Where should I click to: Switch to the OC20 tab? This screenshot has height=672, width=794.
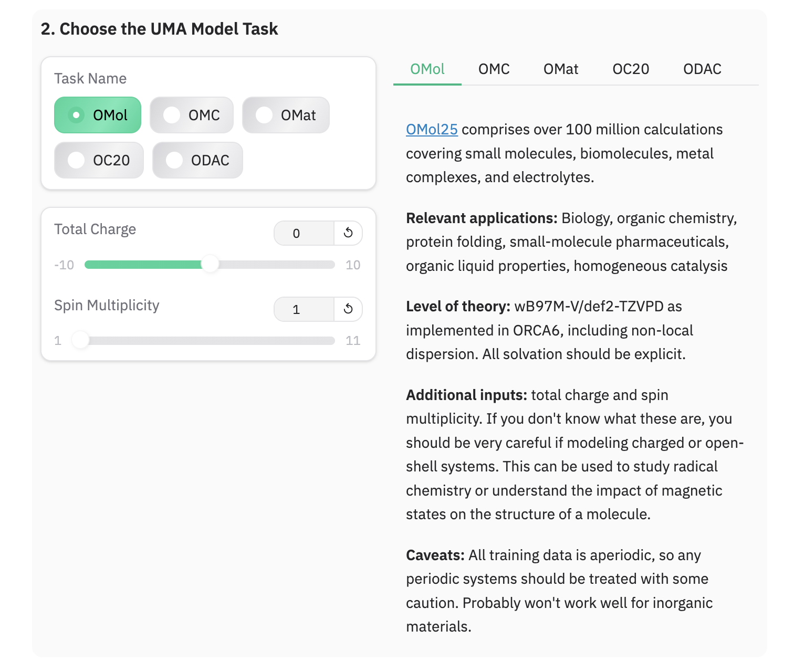tap(631, 69)
